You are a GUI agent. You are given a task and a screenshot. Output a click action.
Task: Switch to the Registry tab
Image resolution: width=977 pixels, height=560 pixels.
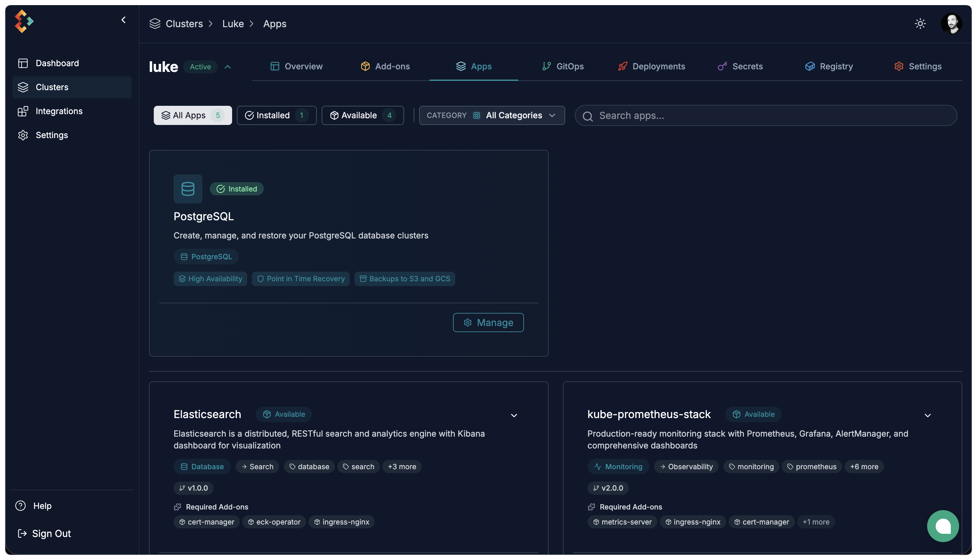point(829,66)
